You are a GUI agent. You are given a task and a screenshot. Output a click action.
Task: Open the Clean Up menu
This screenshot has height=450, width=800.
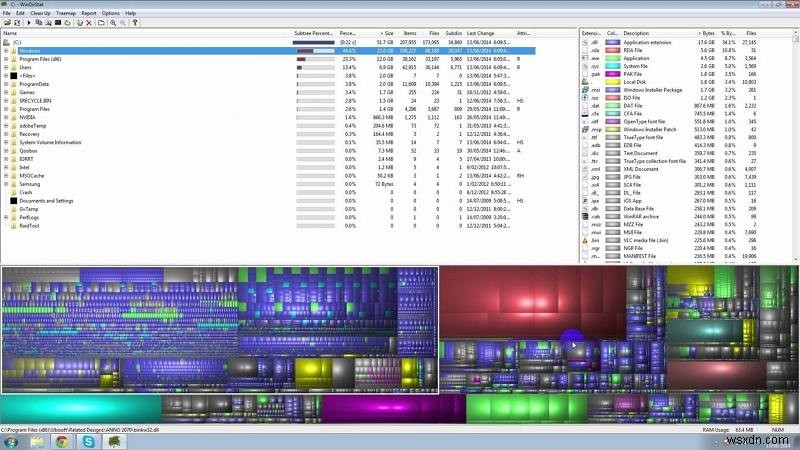coord(40,13)
